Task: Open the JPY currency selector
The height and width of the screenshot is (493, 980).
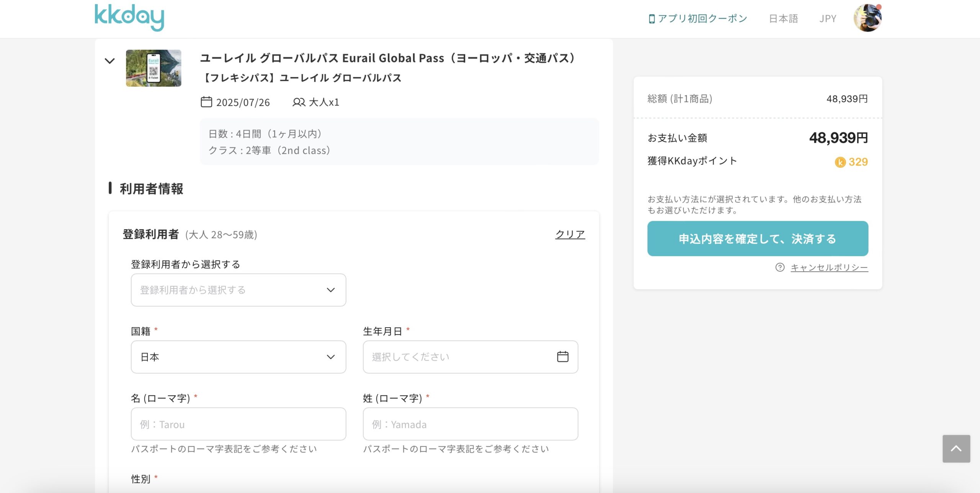Action: (828, 18)
